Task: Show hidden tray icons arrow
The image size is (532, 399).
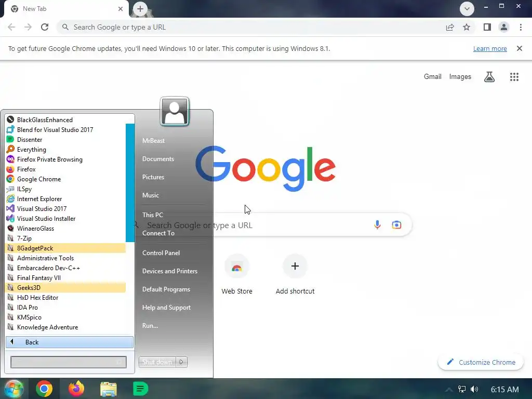Action: point(448,390)
